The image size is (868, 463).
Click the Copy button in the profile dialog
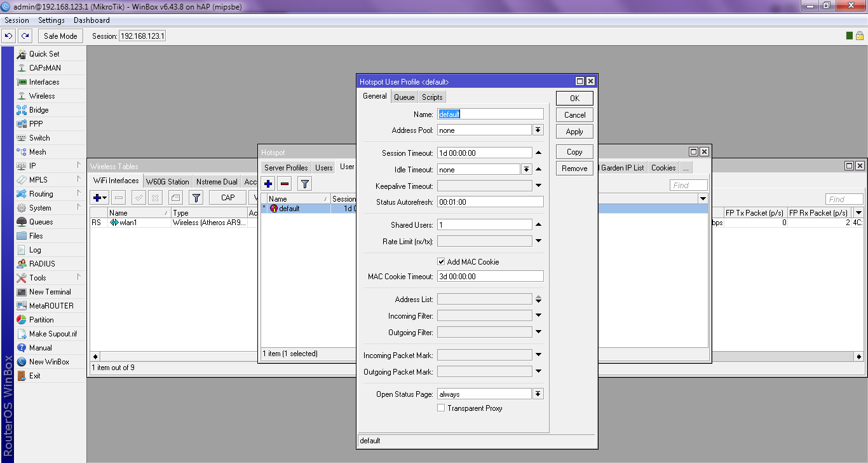[x=574, y=152]
